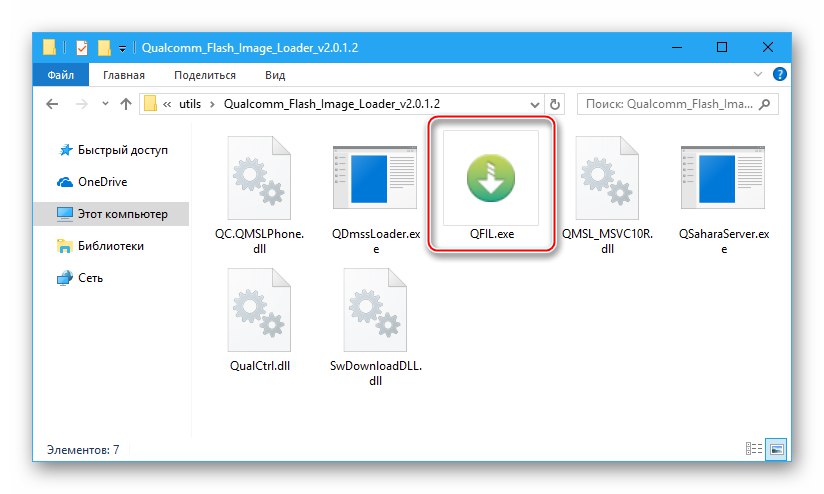Click the Properties quick access toolbar icon

coord(82,48)
